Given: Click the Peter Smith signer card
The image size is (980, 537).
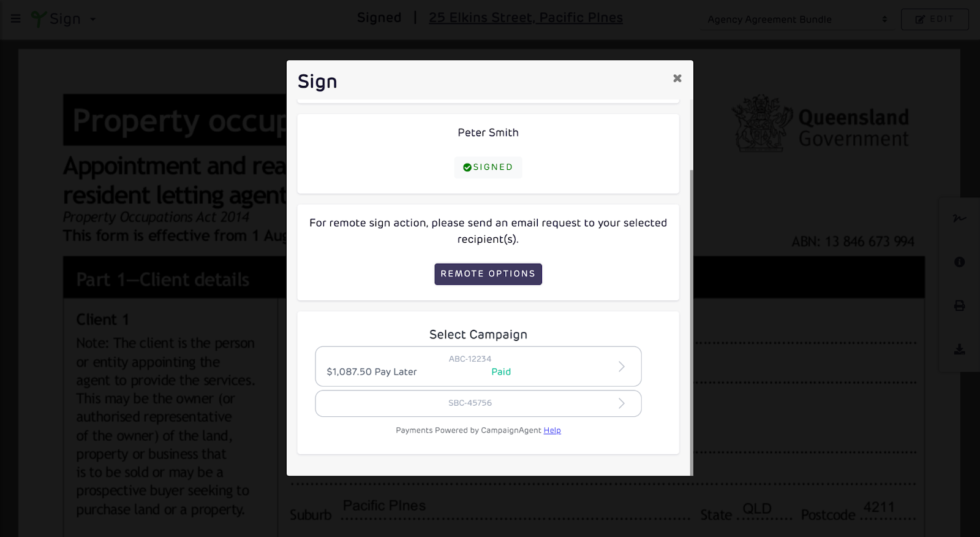Looking at the screenshot, I should pyautogui.click(x=488, y=154).
